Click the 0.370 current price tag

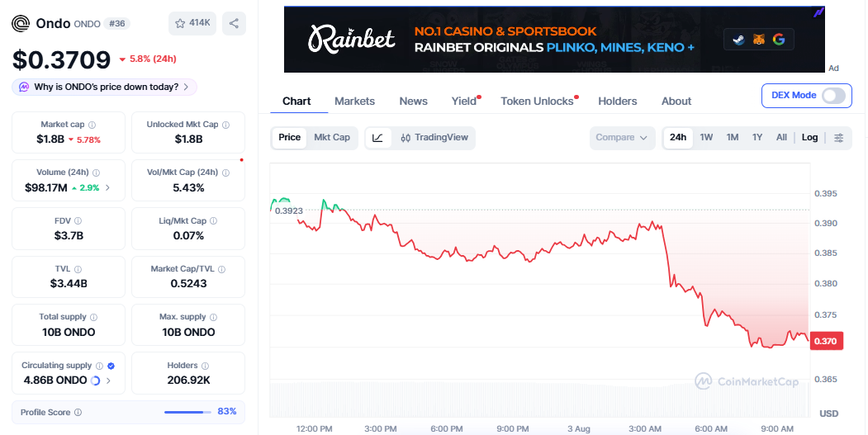tap(826, 341)
